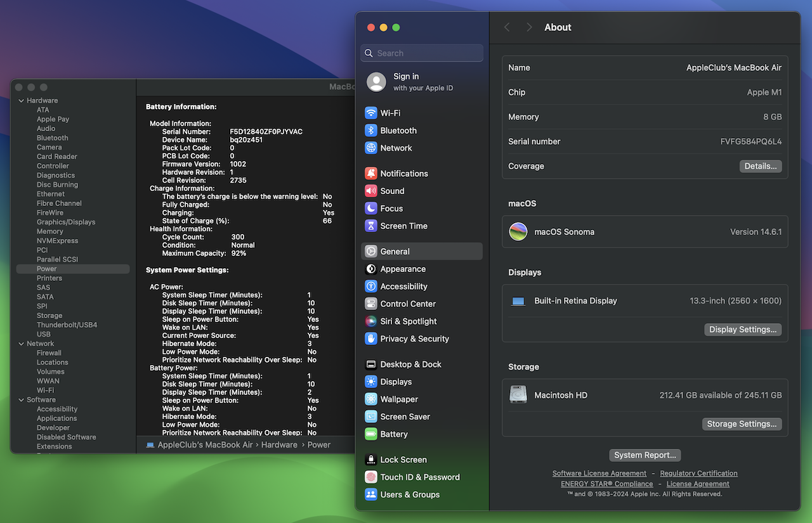Click the macOS Sonoma logo icon
The width and height of the screenshot is (812, 523).
[x=518, y=231]
